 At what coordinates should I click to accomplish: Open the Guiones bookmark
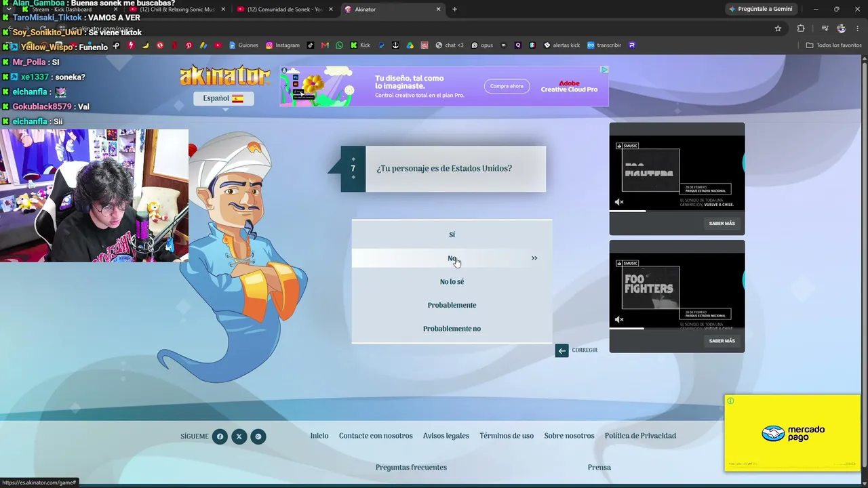(243, 45)
